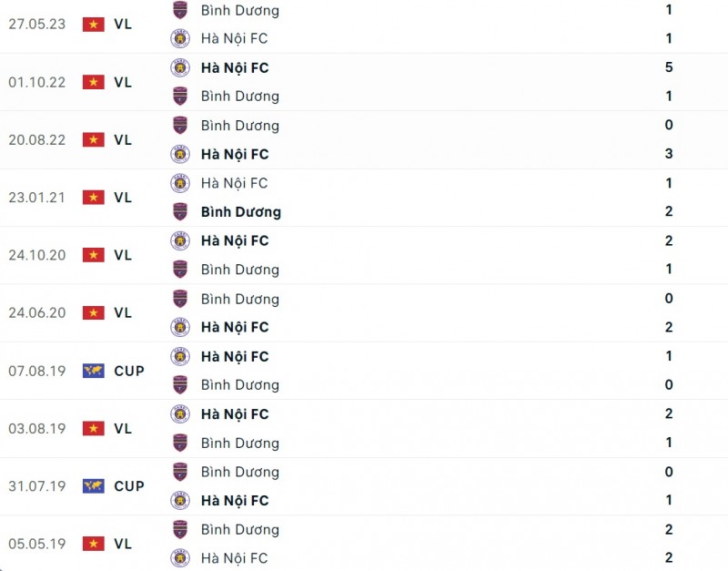Click Hà Nội FC crest in 01.10.22 match
This screenshot has height=571, width=728.
tap(180, 67)
